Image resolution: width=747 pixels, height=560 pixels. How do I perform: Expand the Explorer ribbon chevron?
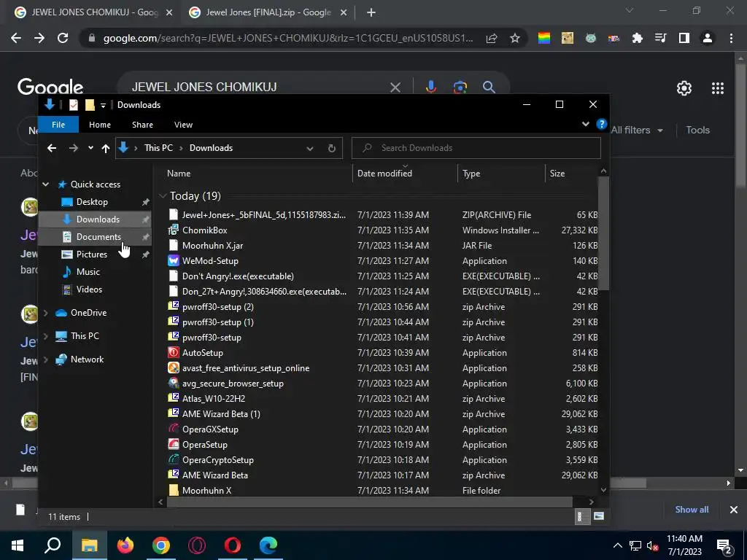pos(586,124)
